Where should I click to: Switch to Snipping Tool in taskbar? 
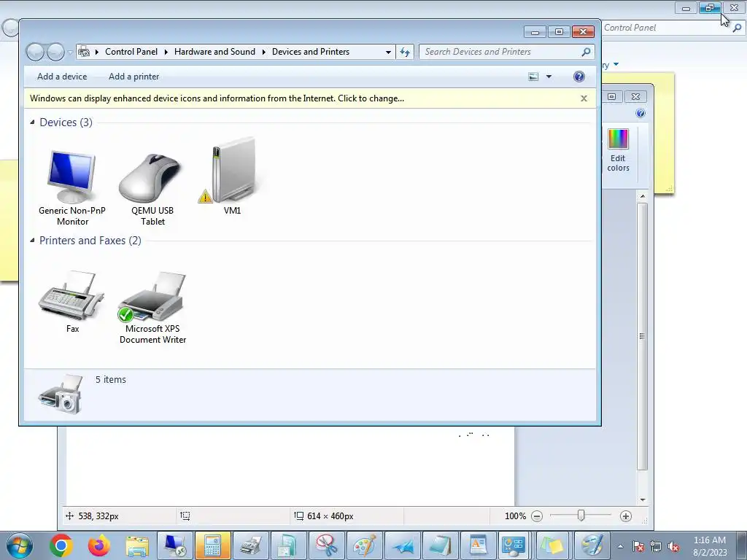coord(326,545)
